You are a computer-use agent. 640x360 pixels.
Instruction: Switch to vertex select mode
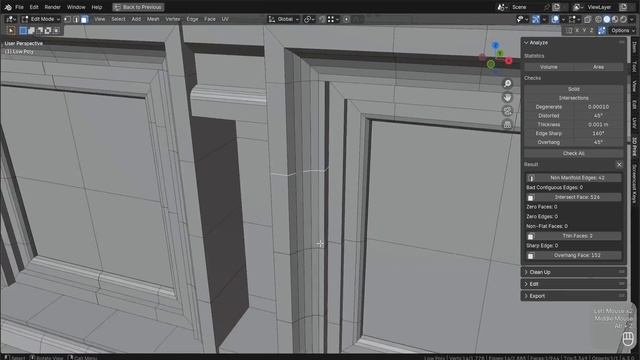(67, 19)
